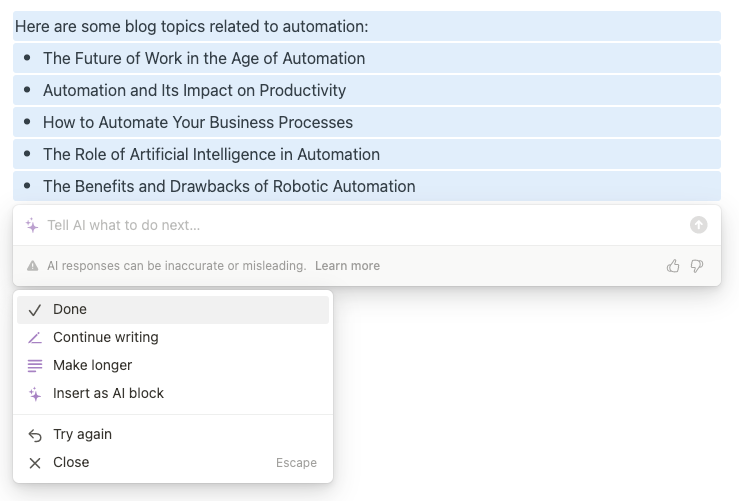Screen dimensions: 739x501
Task: Open the Learn more link
Action: point(347,266)
